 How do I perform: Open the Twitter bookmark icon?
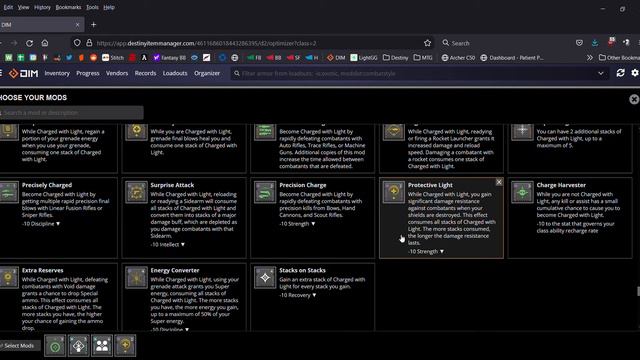tap(69, 58)
